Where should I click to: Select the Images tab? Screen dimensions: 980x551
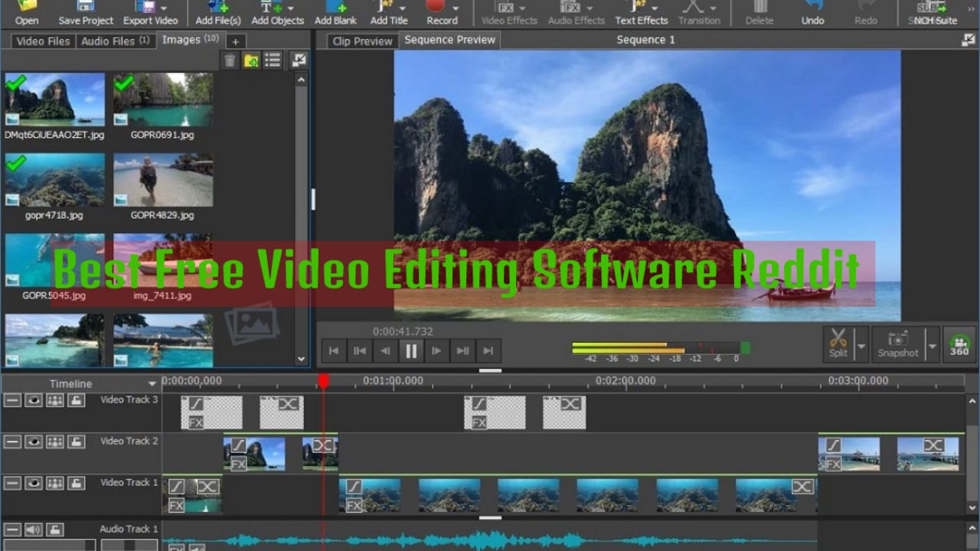[x=190, y=40]
